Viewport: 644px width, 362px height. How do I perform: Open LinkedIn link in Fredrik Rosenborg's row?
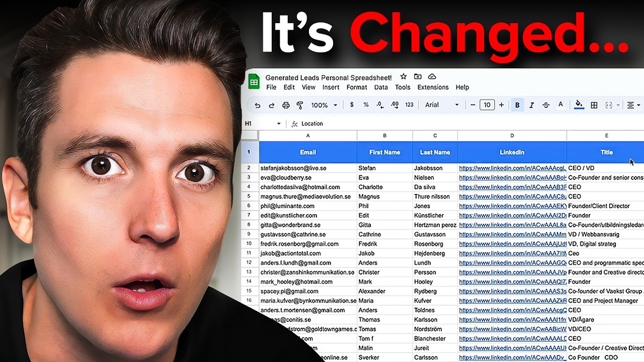click(x=513, y=244)
